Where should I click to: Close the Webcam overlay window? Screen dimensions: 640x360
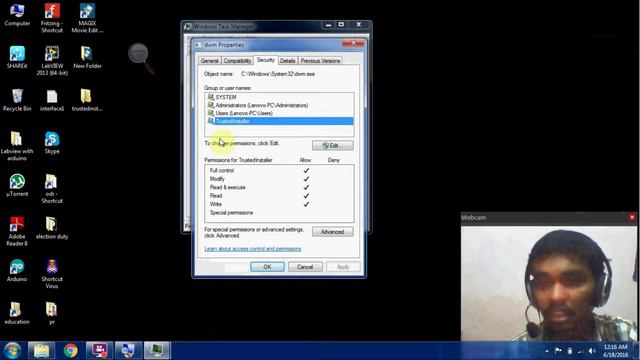632,218
